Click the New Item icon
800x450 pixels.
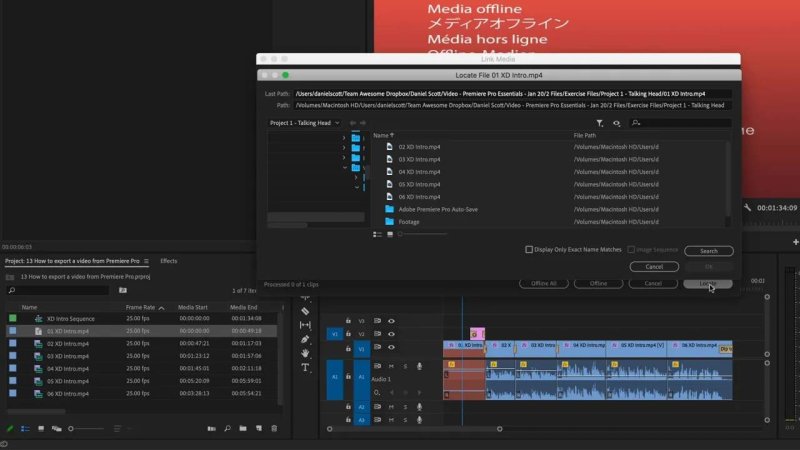click(x=259, y=429)
